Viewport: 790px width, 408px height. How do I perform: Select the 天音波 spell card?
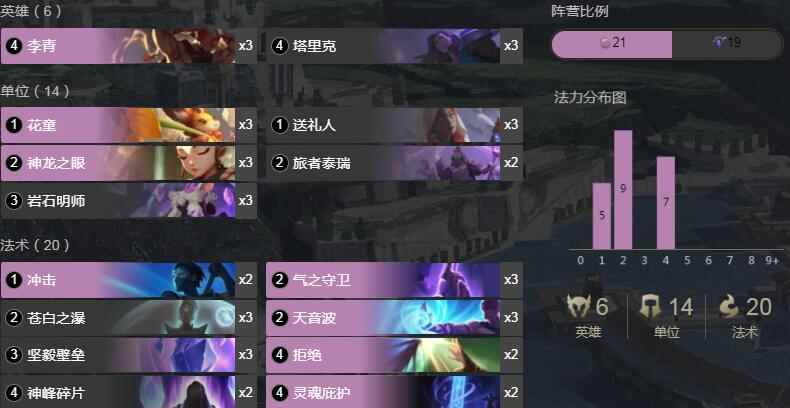coord(394,318)
